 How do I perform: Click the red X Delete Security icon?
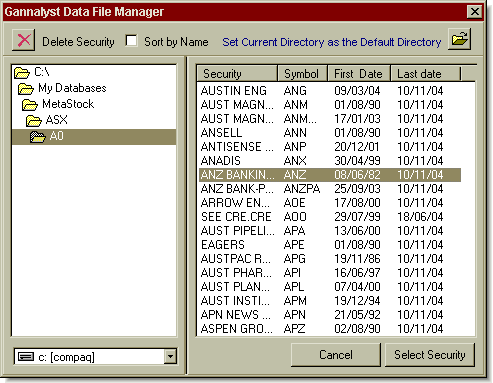[24, 40]
